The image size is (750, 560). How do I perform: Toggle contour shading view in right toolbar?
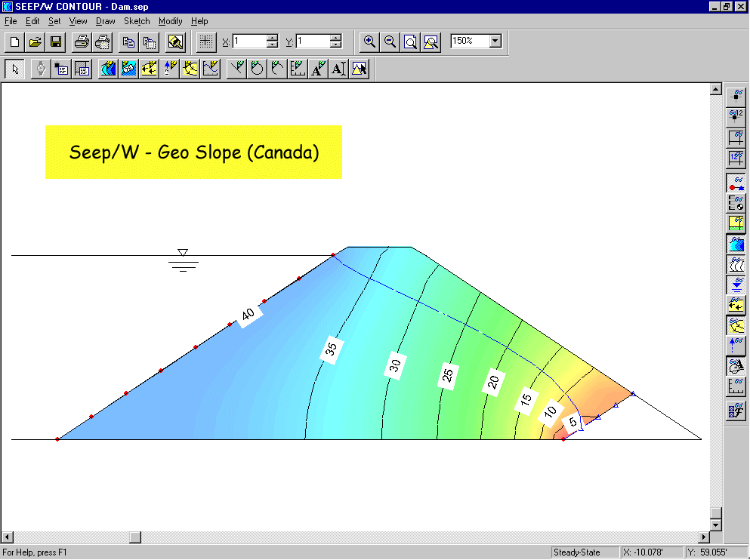pyautogui.click(x=736, y=245)
